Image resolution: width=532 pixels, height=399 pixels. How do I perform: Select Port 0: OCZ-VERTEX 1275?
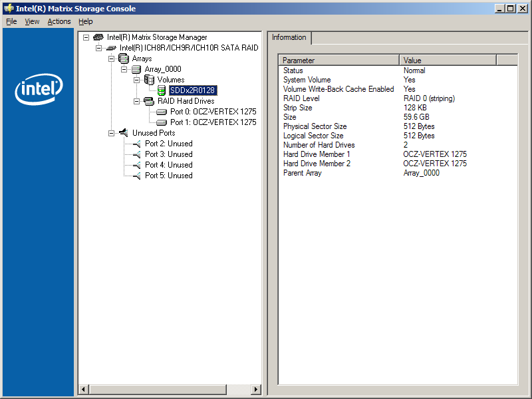213,112
